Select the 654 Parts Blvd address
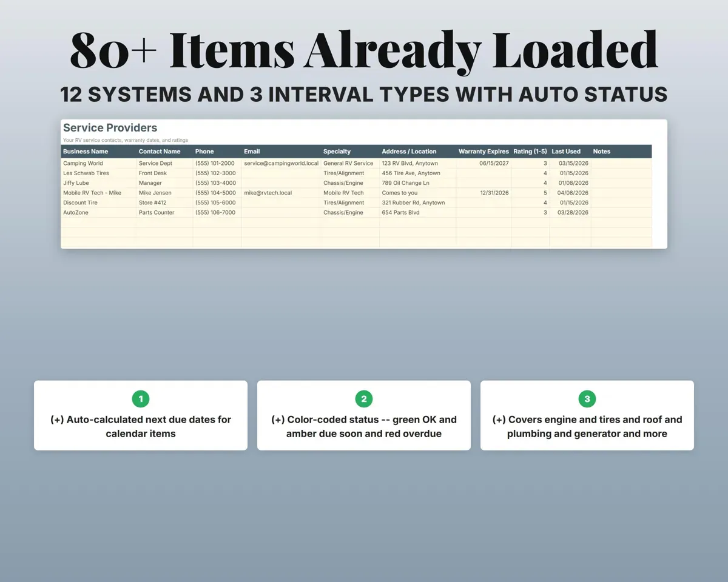Screen dimensions: 728x582 tap(417, 212)
